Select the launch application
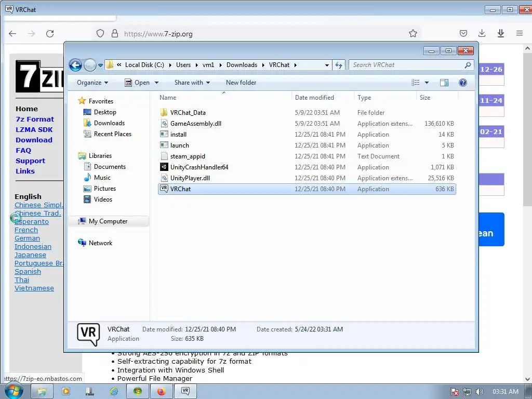This screenshot has height=399, width=532. tap(307, 145)
